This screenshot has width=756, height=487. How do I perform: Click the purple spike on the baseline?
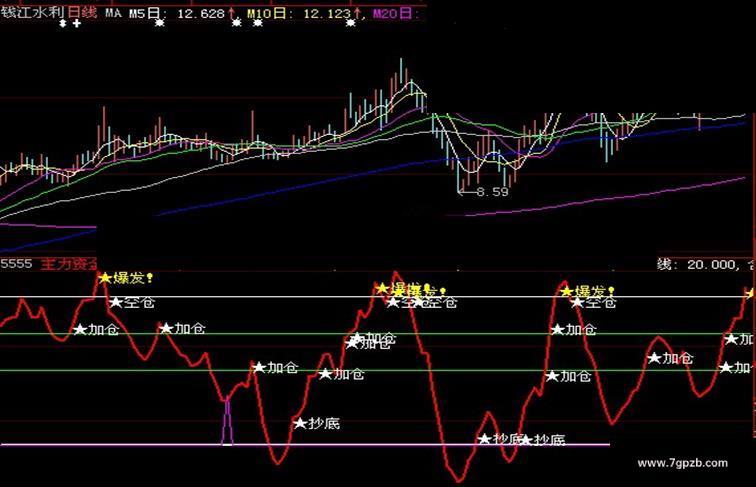point(227,421)
